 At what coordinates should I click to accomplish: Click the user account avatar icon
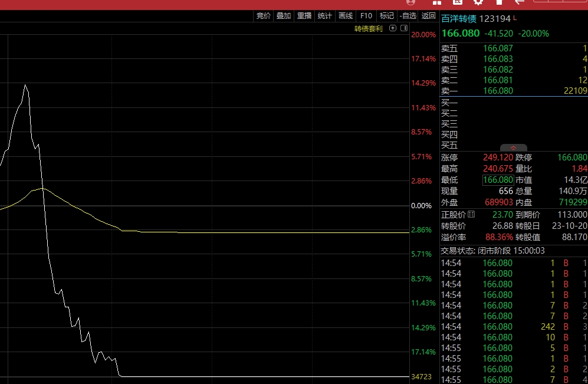(x=411, y=2)
